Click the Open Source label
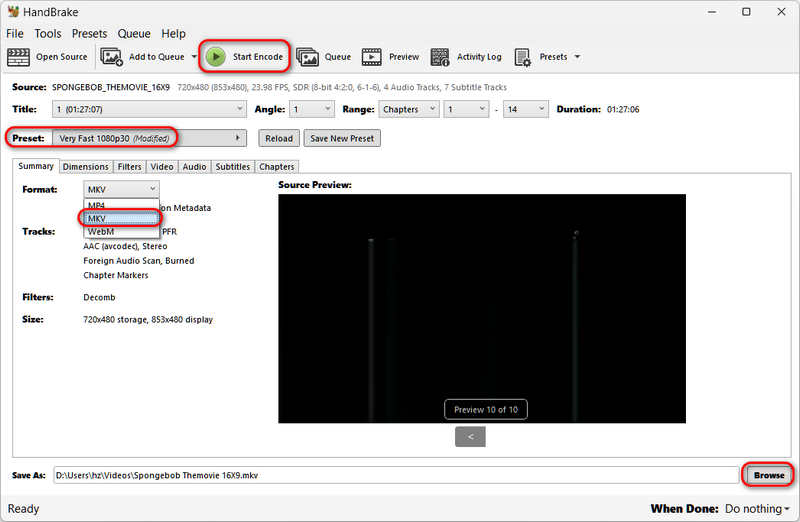 pos(62,57)
